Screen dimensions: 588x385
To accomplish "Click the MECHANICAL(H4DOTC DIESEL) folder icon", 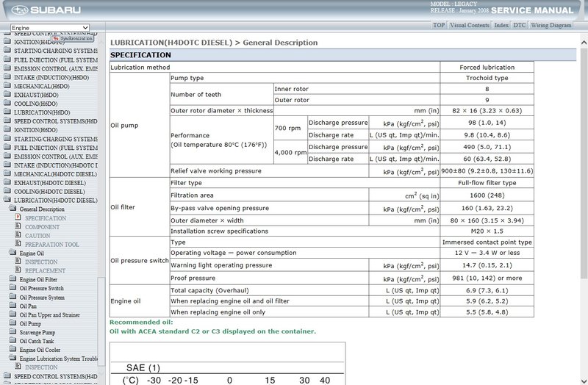I will click(7, 173).
